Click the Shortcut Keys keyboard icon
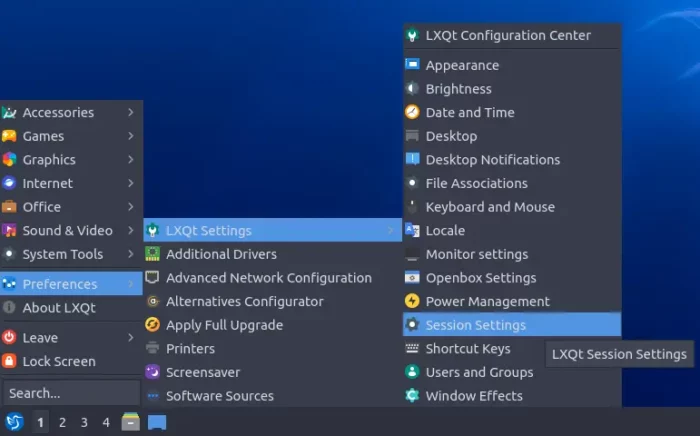Image resolution: width=700 pixels, height=436 pixels. [412, 348]
